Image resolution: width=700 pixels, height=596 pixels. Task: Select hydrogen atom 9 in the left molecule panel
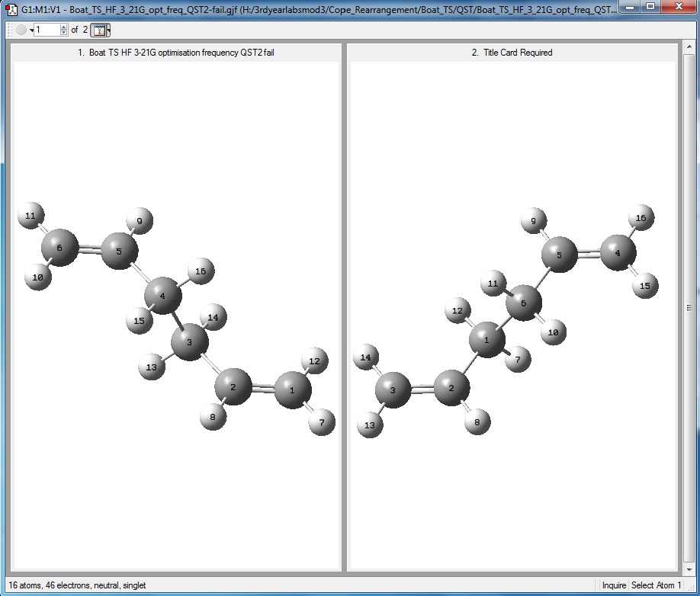[x=140, y=221]
